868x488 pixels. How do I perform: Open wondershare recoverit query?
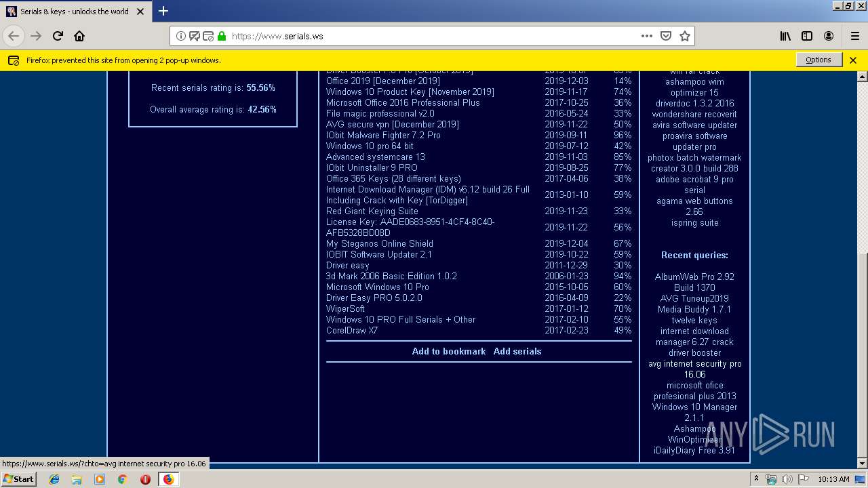click(694, 114)
